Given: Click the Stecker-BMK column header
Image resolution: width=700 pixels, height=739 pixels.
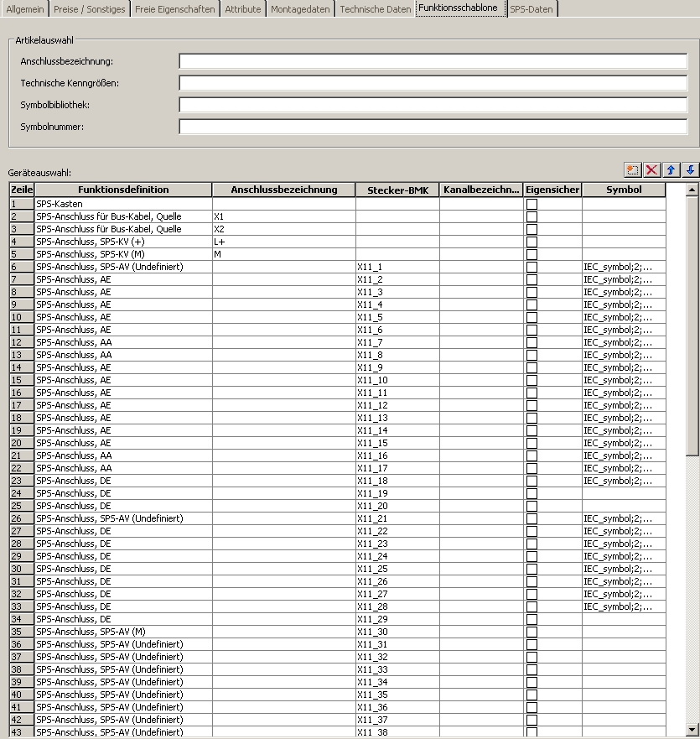Looking at the screenshot, I should [x=397, y=190].
